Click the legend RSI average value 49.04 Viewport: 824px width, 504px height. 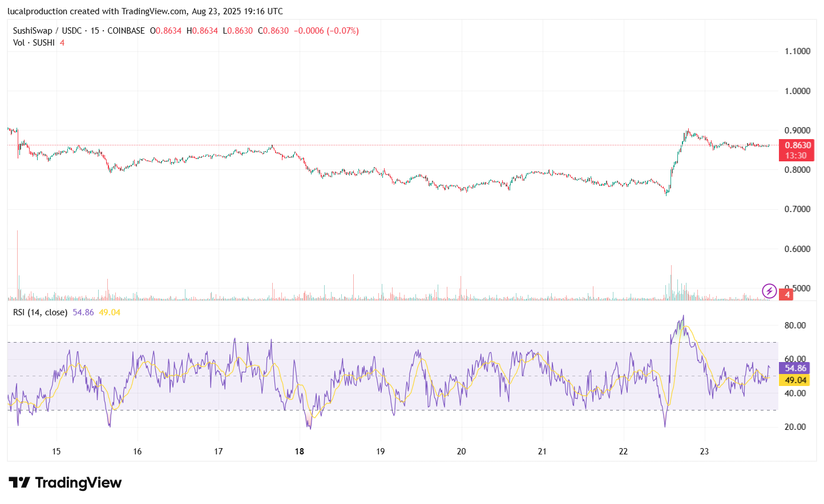[x=110, y=312]
